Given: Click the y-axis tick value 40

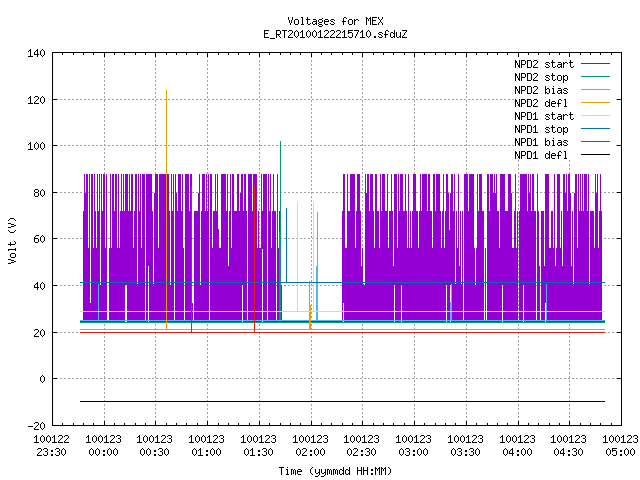Looking at the screenshot, I should (x=39, y=286).
